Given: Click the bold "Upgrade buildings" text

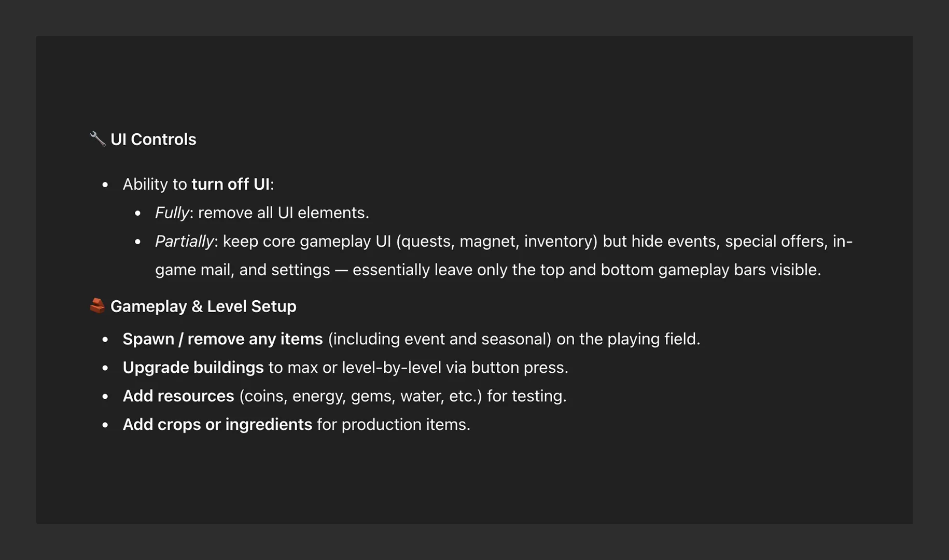Looking at the screenshot, I should coord(193,368).
